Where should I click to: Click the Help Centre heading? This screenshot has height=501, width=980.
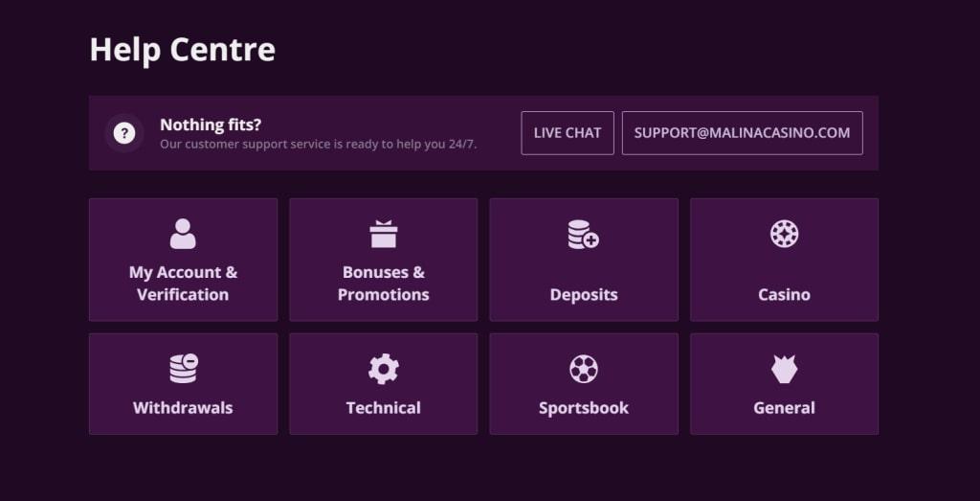pos(183,50)
